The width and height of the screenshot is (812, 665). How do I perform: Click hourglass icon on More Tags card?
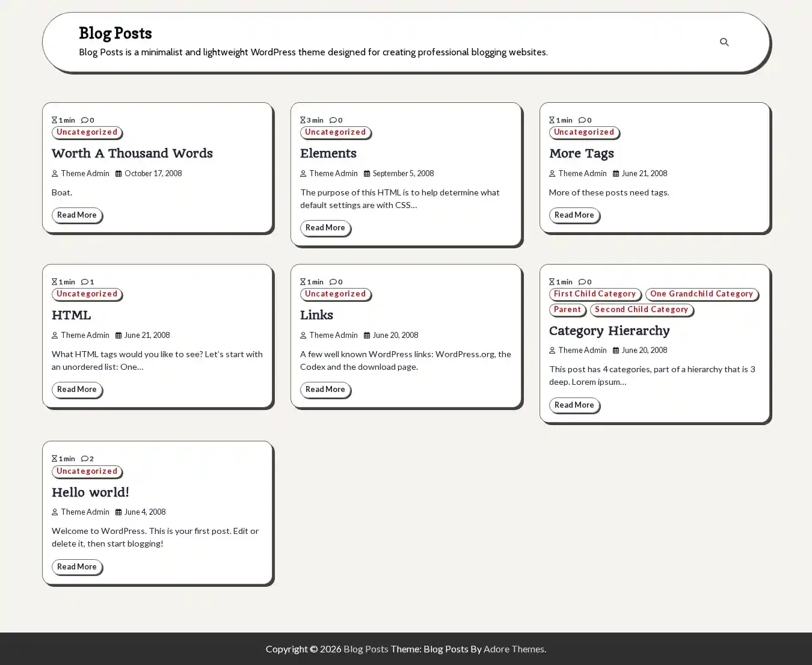point(552,120)
